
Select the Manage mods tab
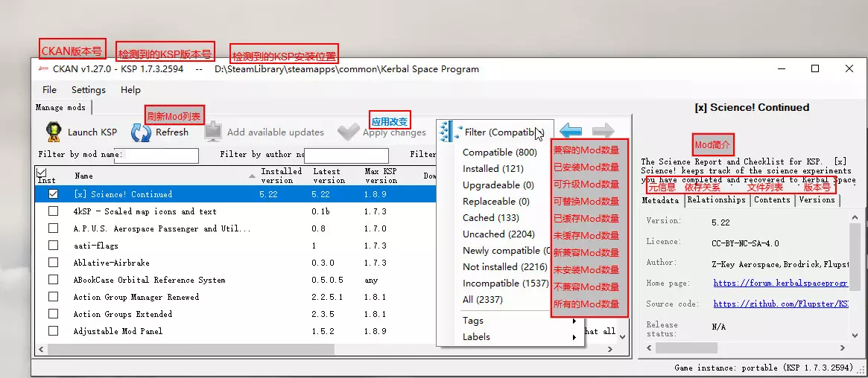pyautogui.click(x=61, y=107)
